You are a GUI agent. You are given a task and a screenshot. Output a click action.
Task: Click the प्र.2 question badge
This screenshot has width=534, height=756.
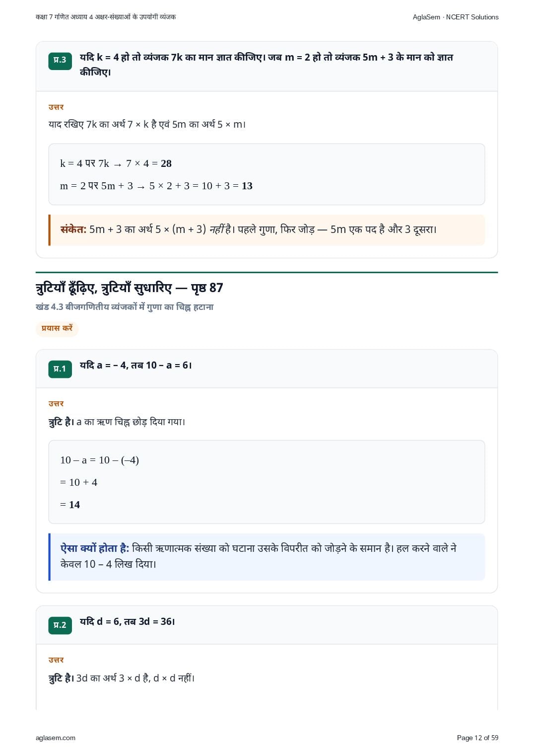point(60,625)
